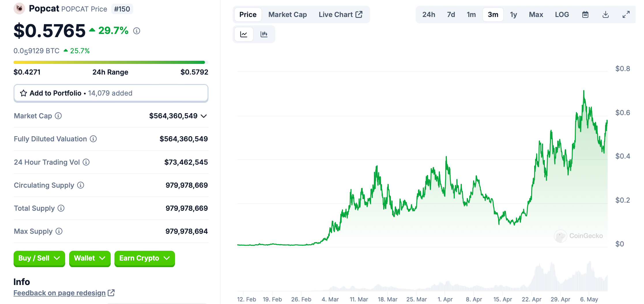
Task: Click Add to Portfolio button
Action: (x=111, y=93)
